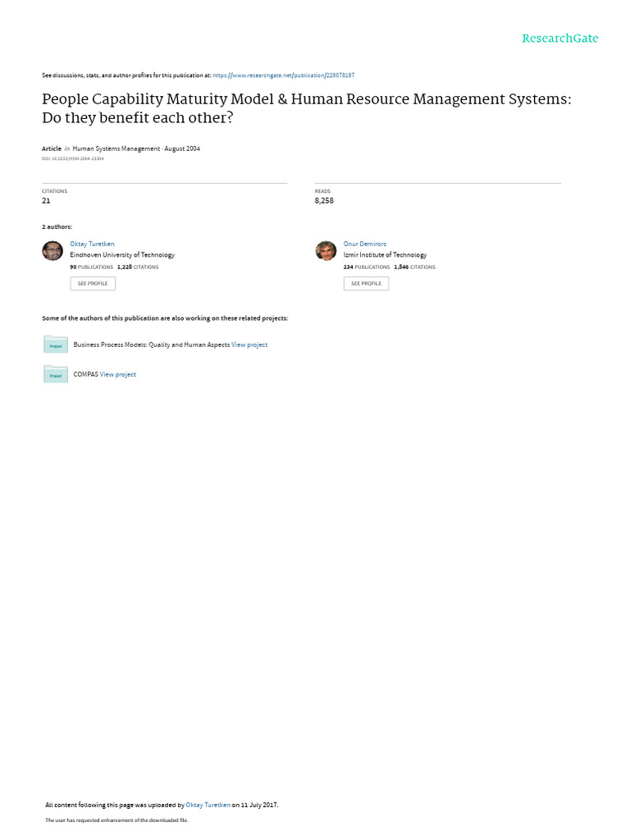Open the researchgate.net publication URL link
This screenshot has width=630, height=840.
click(x=283, y=75)
